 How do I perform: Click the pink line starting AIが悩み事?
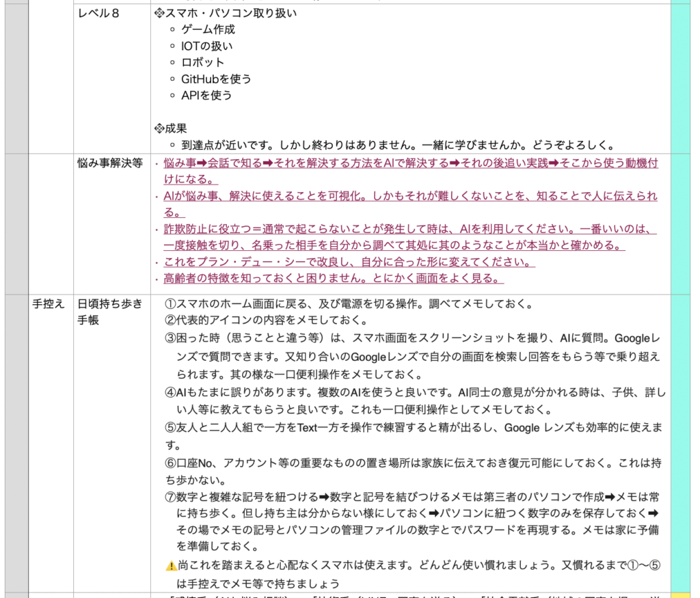pyautogui.click(x=410, y=197)
